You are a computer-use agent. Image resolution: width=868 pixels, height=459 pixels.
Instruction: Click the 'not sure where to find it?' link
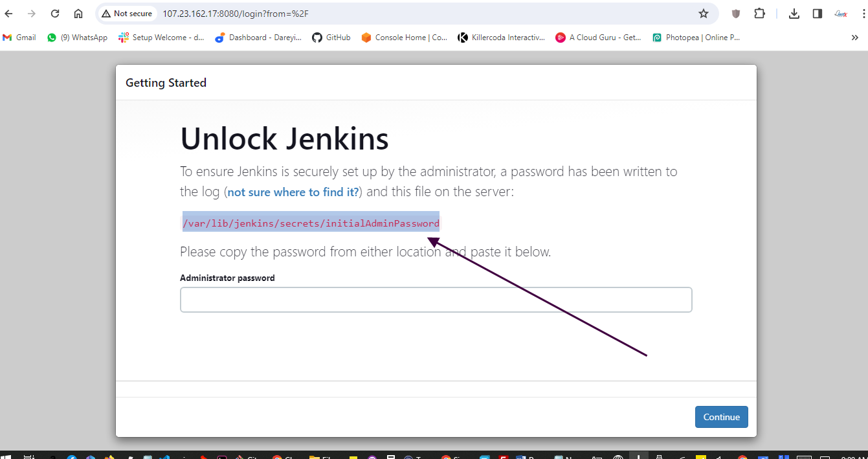pyautogui.click(x=293, y=192)
